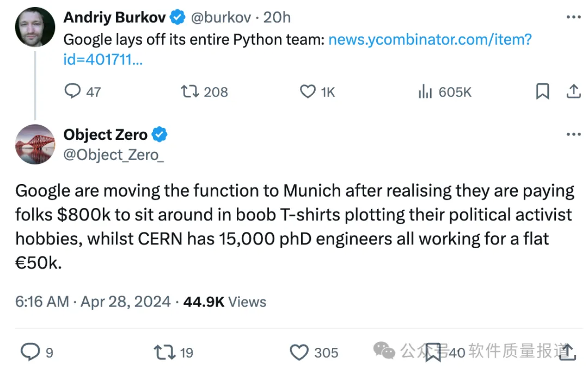The height and width of the screenshot is (374, 588).
Task: Open Andriy Burkov's profile name
Action: 114,17
